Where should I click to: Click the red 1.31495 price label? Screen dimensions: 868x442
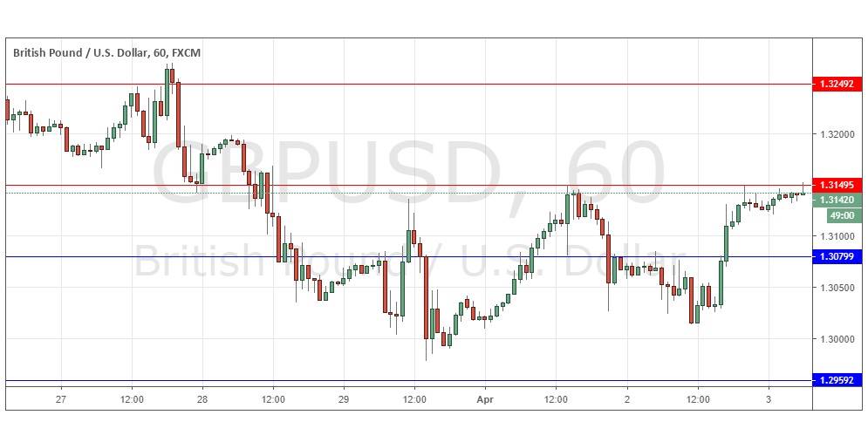[837, 185]
